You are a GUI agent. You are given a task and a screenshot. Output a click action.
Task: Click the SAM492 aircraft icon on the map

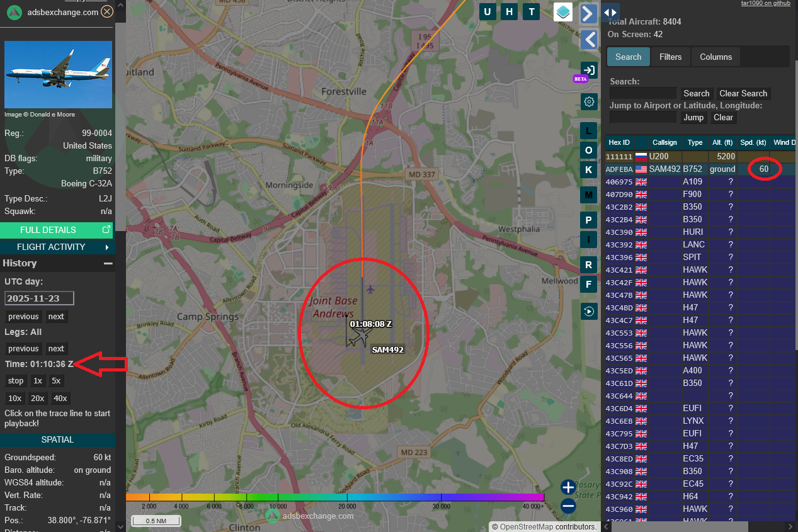point(358,338)
